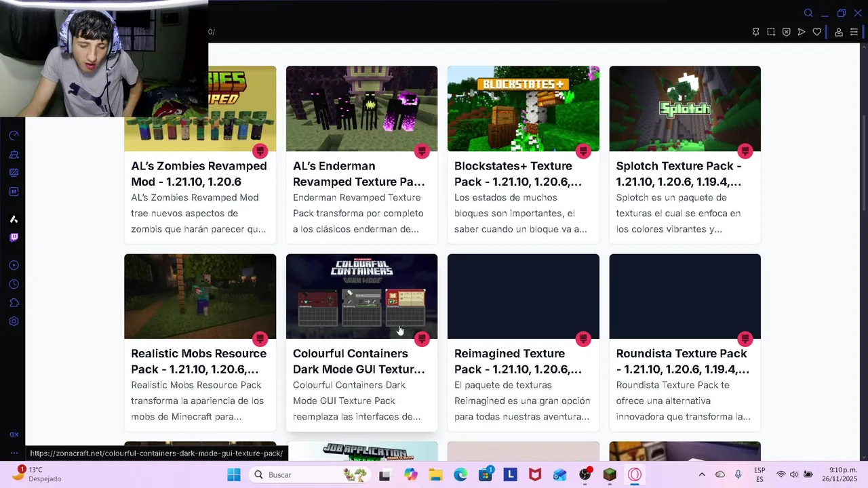Click the red badge on Realistic Mobs card

[x=260, y=338]
